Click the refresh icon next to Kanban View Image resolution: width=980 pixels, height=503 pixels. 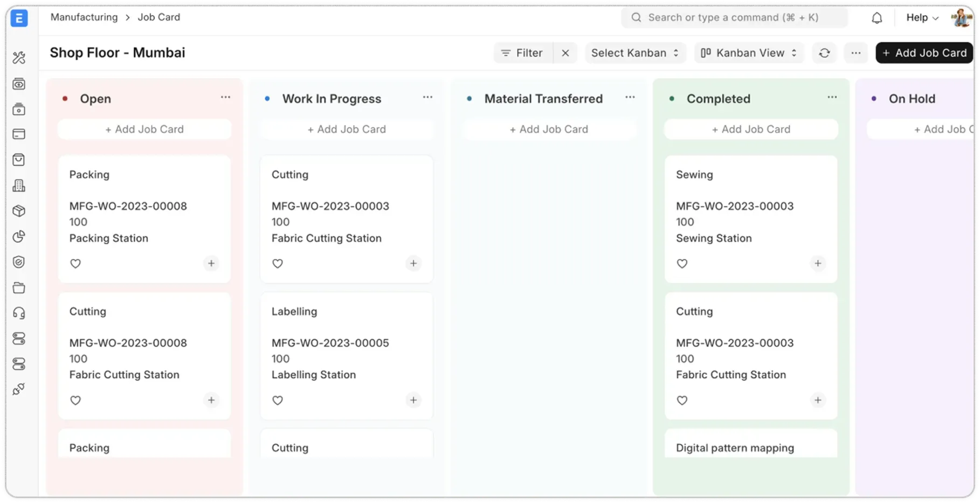(824, 53)
